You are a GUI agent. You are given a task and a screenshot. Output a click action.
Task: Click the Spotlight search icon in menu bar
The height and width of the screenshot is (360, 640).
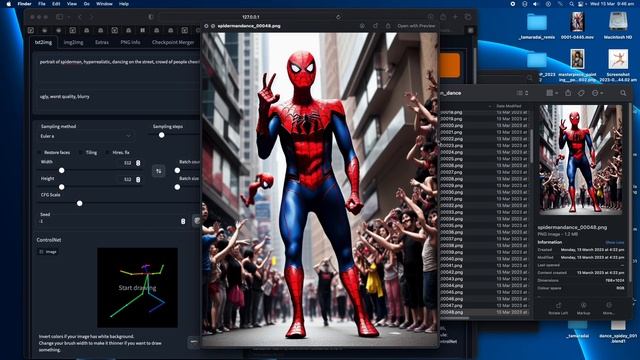tap(571, 4)
